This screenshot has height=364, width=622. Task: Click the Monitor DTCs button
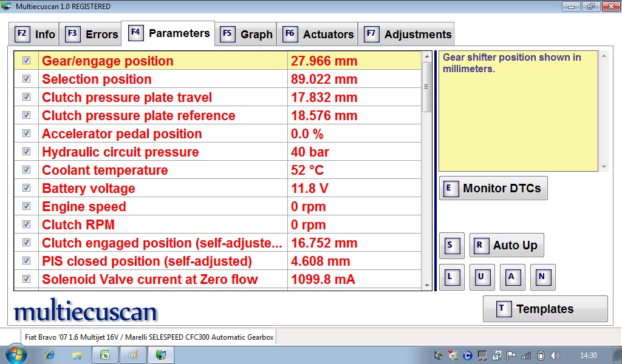pos(493,188)
